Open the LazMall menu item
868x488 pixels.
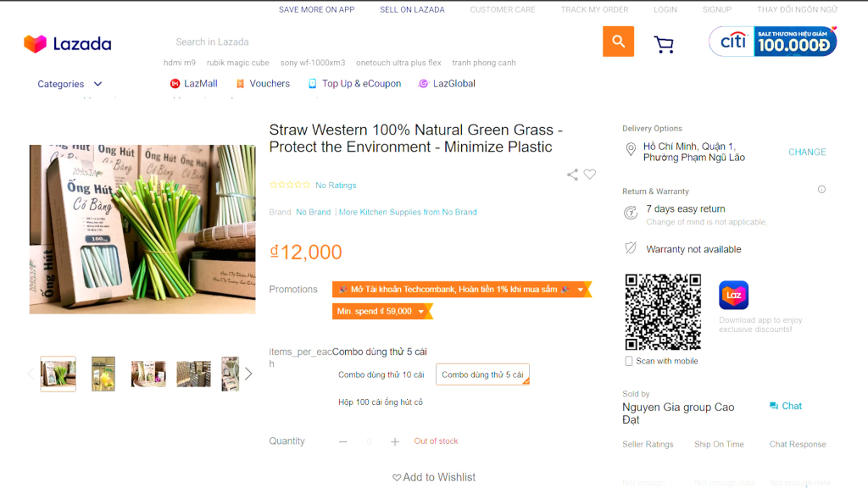click(193, 84)
